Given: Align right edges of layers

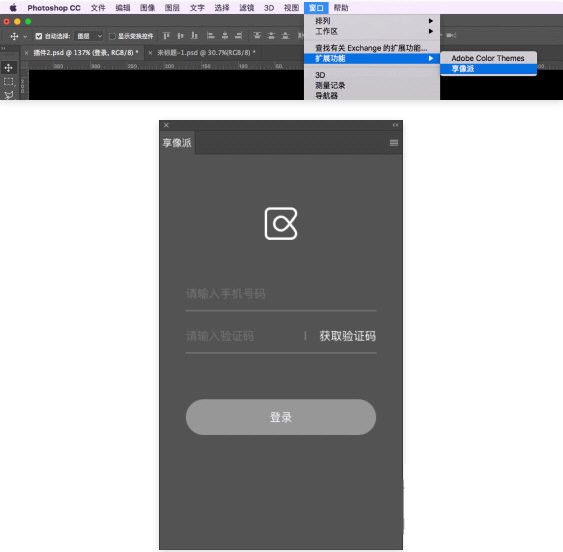Looking at the screenshot, I should coord(239,36).
